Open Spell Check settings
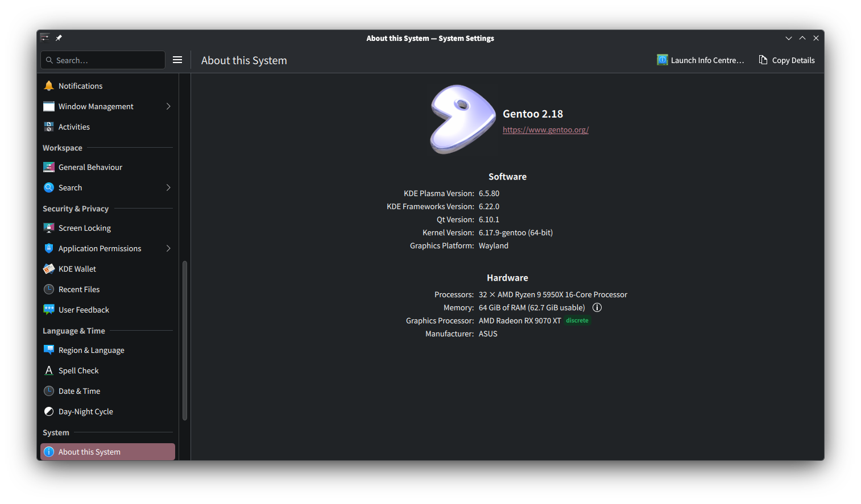861x504 pixels. pos(107,370)
